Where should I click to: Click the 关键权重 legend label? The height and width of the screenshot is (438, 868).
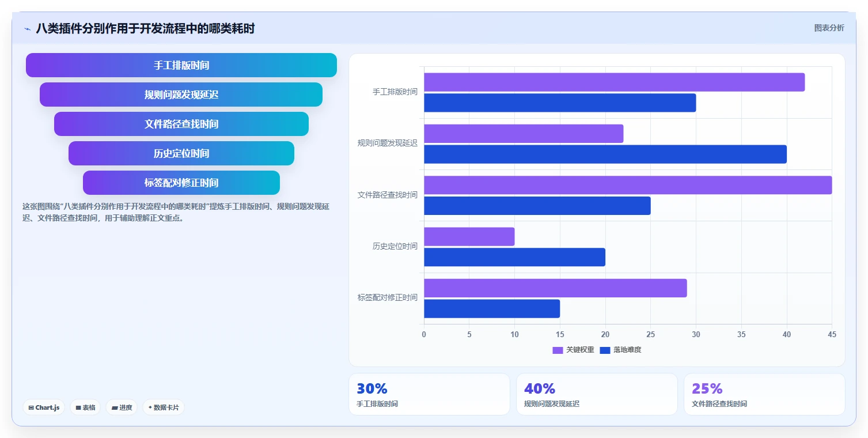coord(580,350)
